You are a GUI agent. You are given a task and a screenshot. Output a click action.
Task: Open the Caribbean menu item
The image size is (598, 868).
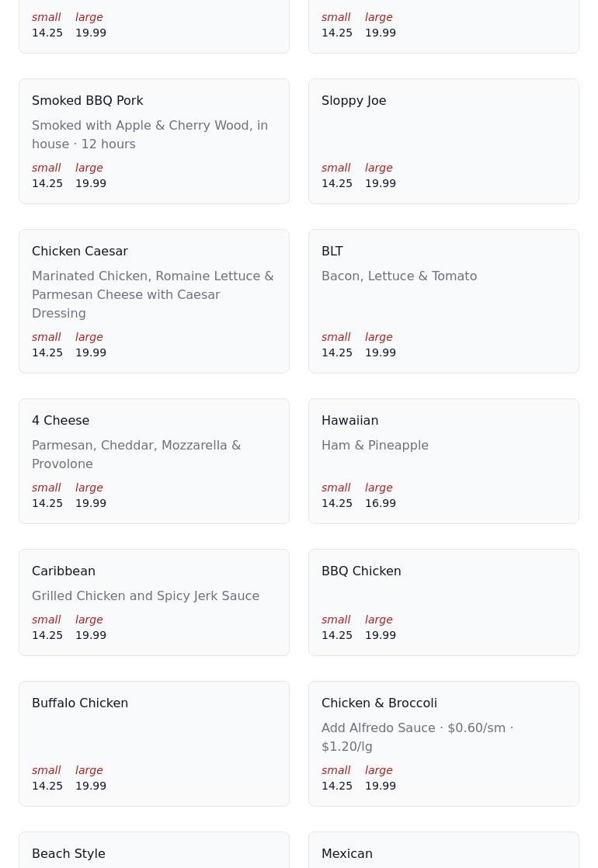[x=64, y=571]
